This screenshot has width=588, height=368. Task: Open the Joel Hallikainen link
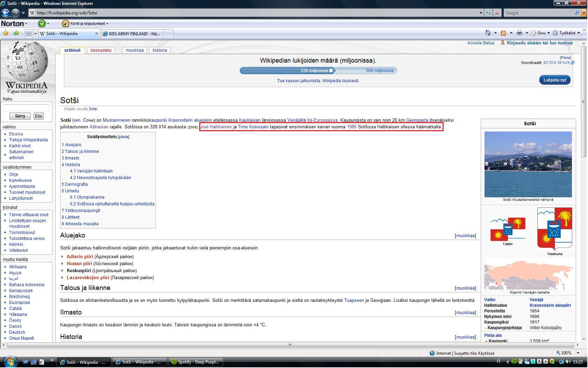pos(216,127)
